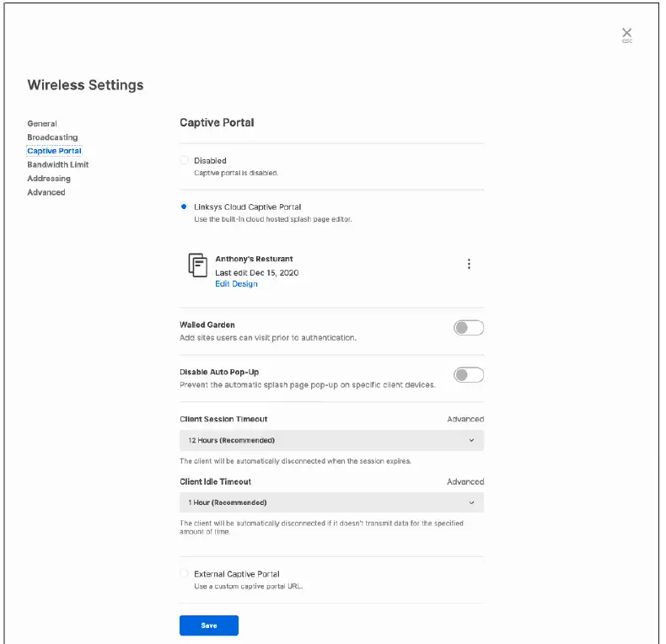Image resolution: width=666 pixels, height=644 pixels.
Task: Enable the Walled Garden toggle
Action: pos(469,328)
